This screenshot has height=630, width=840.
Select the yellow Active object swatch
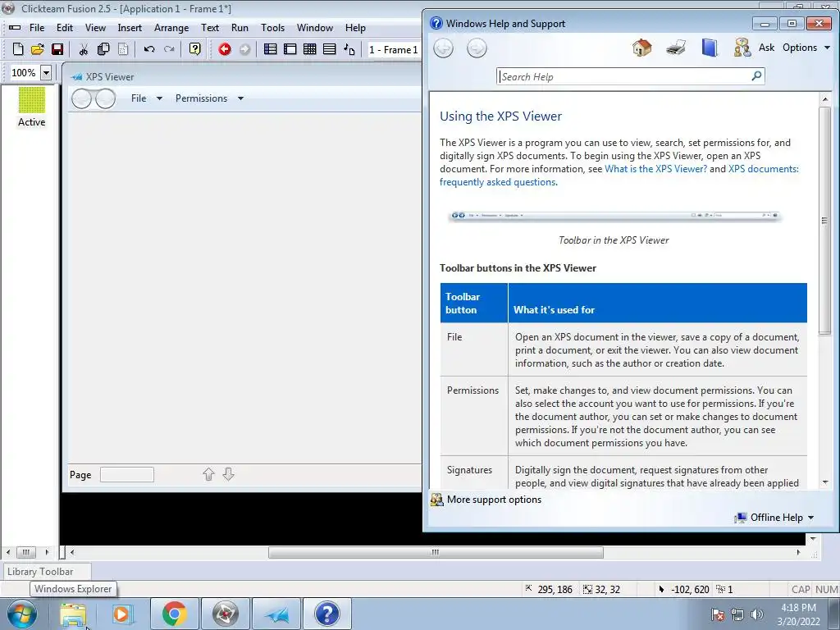[32, 99]
